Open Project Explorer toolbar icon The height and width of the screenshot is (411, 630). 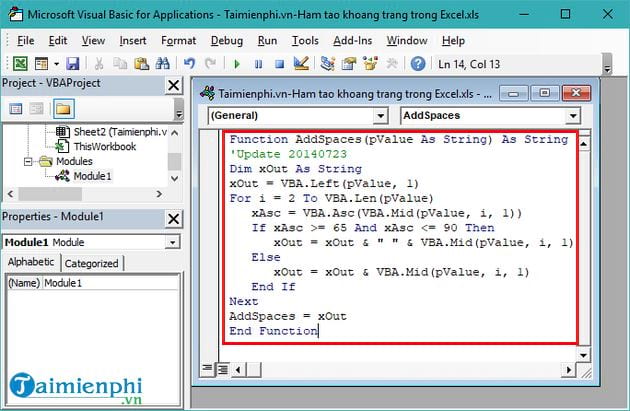(328, 63)
